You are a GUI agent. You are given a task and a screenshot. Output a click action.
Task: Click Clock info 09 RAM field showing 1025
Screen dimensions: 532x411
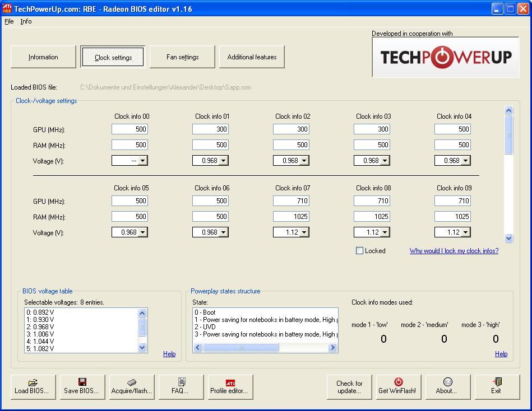coord(452,217)
